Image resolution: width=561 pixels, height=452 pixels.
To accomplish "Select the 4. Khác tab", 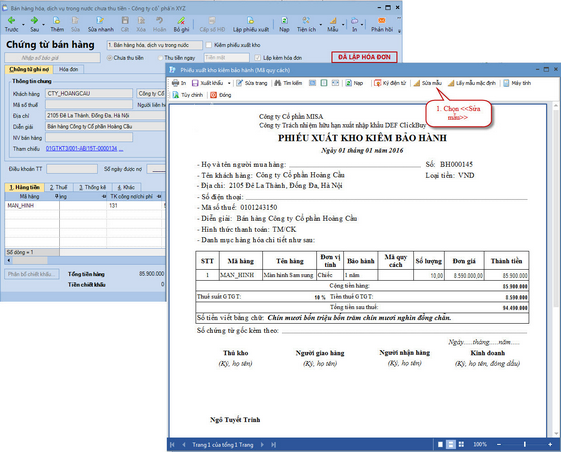I will [126, 187].
